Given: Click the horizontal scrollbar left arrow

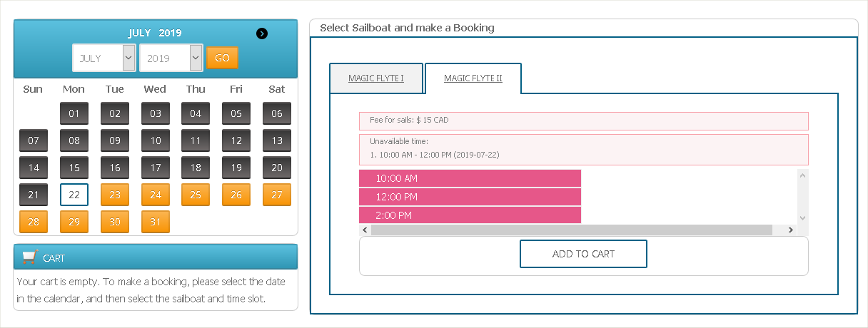Looking at the screenshot, I should tap(365, 230).
